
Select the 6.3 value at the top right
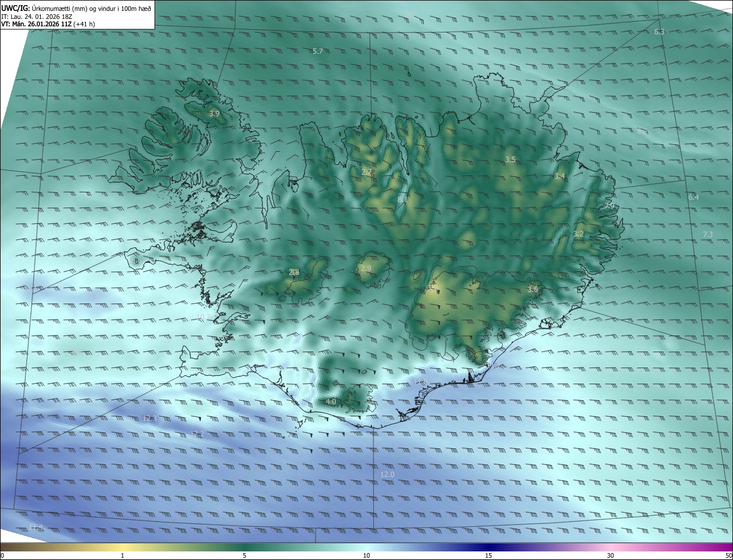pyautogui.click(x=659, y=31)
